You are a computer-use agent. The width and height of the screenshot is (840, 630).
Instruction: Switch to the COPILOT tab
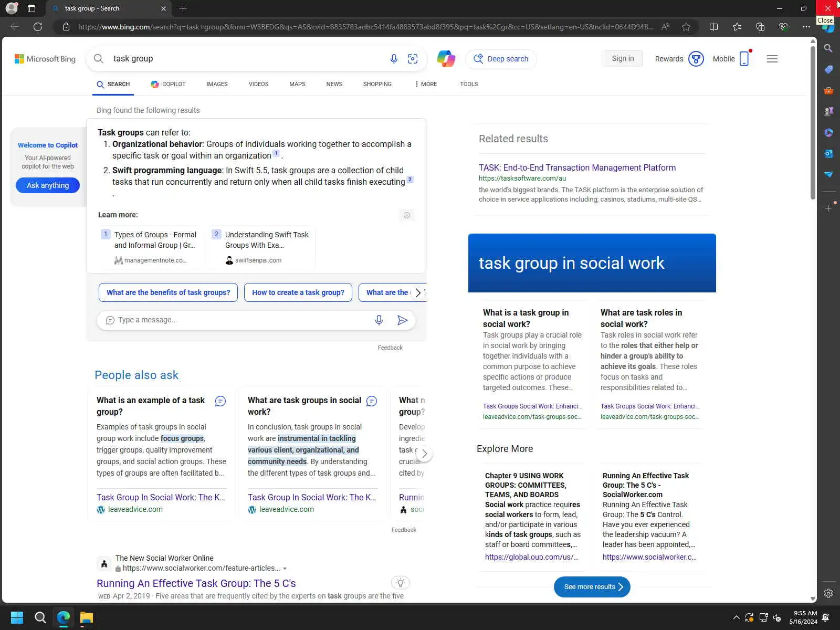168,84
